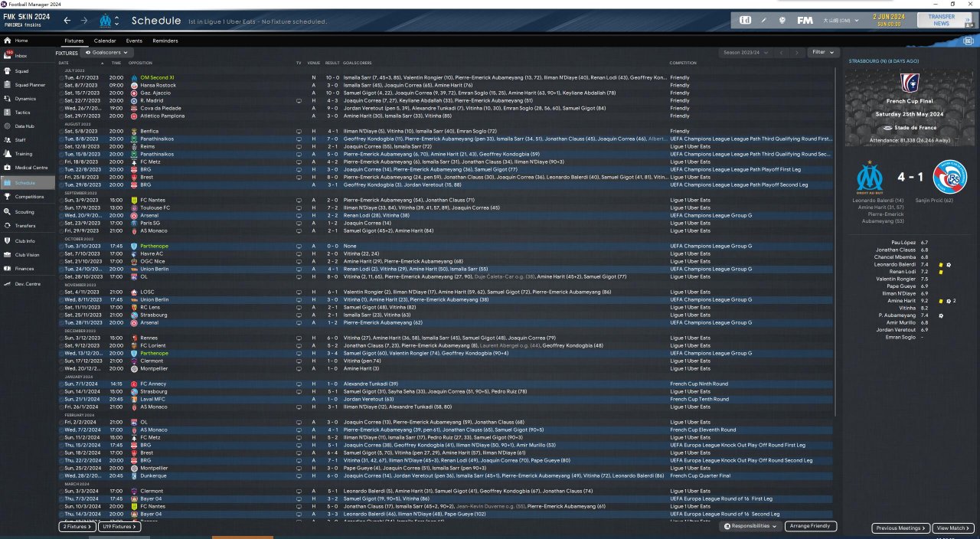The width and height of the screenshot is (980, 539).
Task: Go forward with the right arrow
Action: [x=84, y=21]
